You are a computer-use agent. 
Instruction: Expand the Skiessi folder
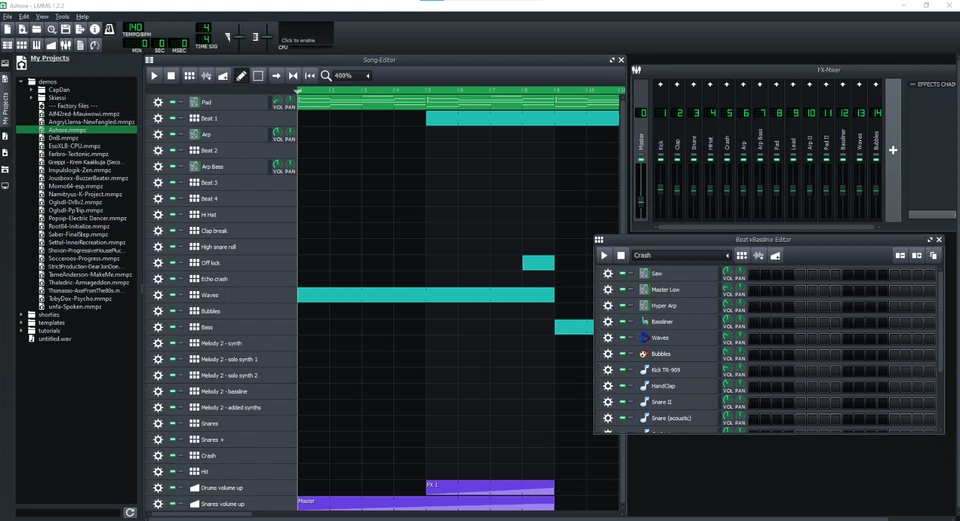31,98
